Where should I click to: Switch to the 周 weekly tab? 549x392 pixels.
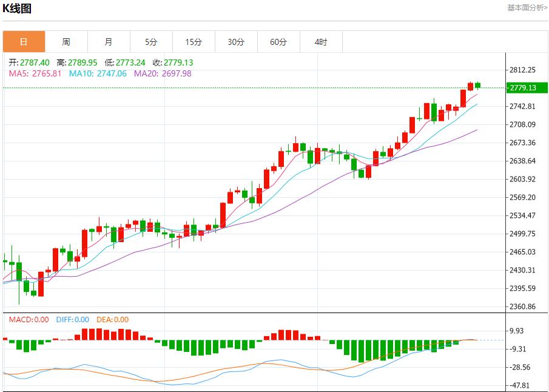point(66,42)
